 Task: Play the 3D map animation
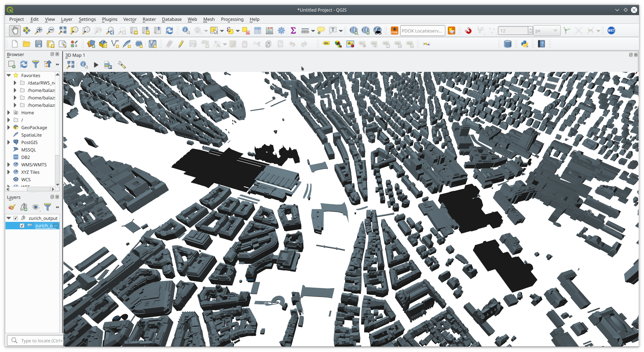pyautogui.click(x=96, y=65)
